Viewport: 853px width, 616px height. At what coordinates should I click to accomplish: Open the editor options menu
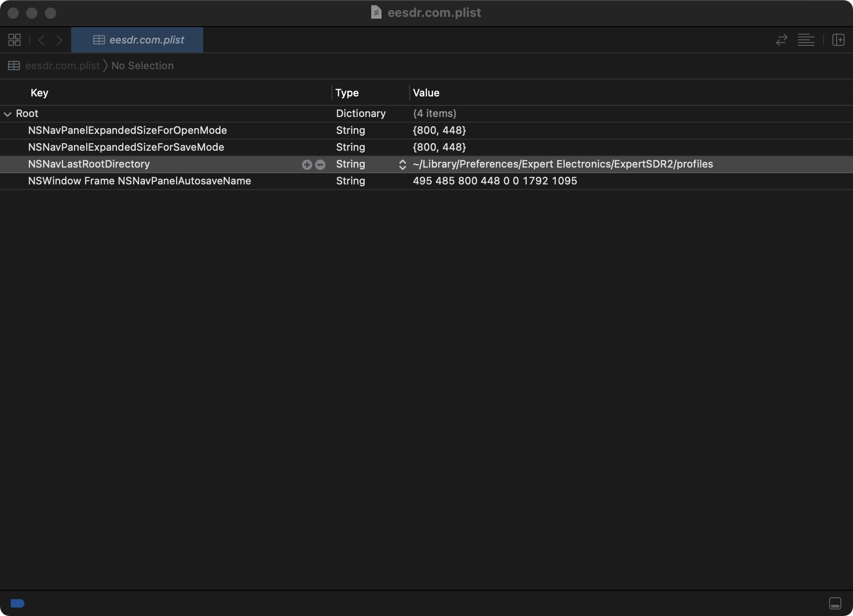(x=806, y=40)
